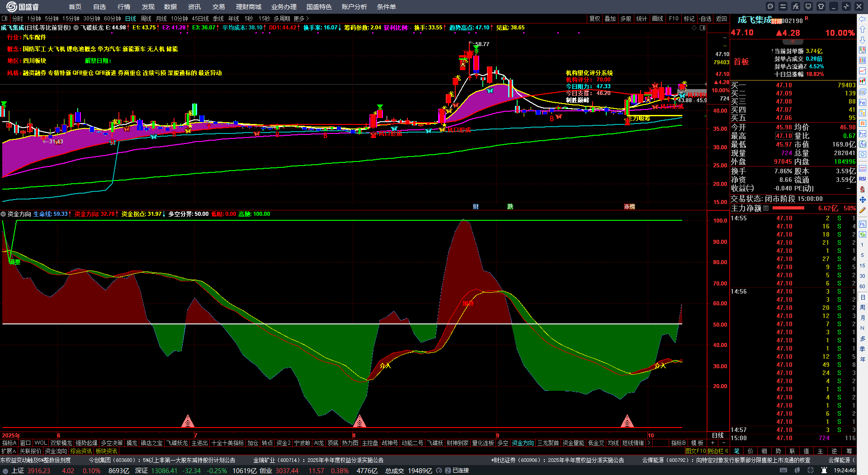The height and width of the screenshot is (475, 868).
Task: Click the 画线 drawing button
Action: click(x=657, y=19)
